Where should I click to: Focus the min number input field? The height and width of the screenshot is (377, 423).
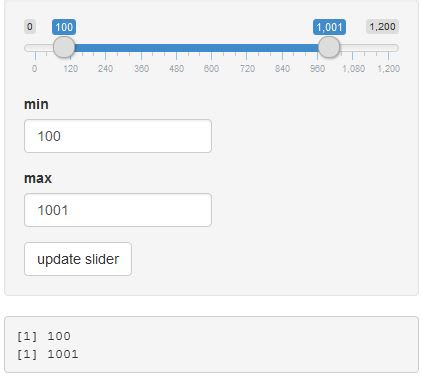click(x=118, y=136)
